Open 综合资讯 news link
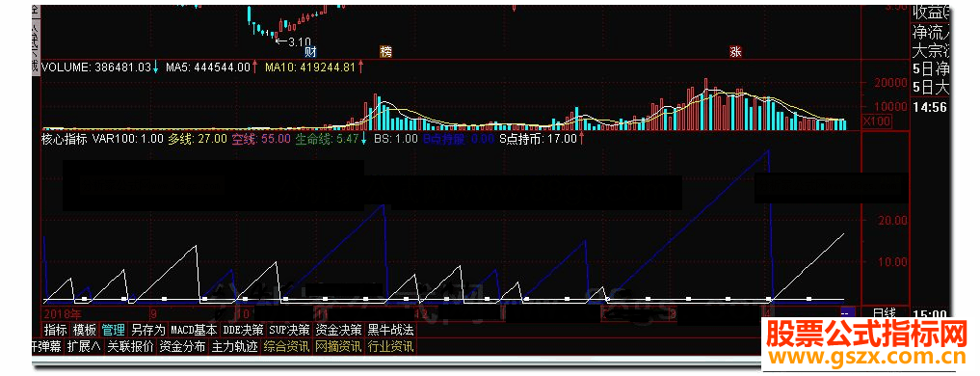The width and height of the screenshot is (980, 376). coord(286,347)
